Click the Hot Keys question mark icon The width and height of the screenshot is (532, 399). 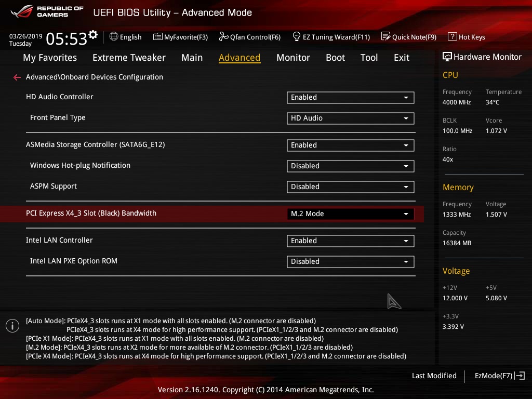[x=453, y=37]
